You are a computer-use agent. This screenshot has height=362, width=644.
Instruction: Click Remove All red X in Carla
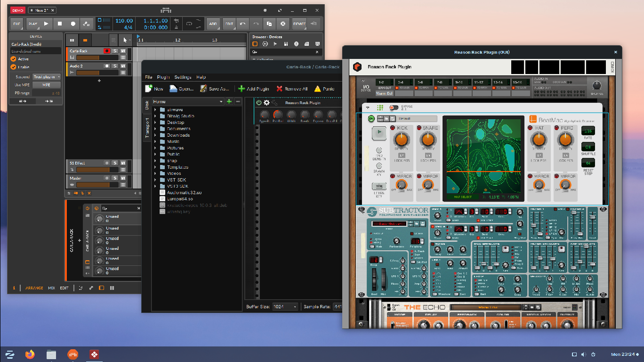(x=280, y=89)
